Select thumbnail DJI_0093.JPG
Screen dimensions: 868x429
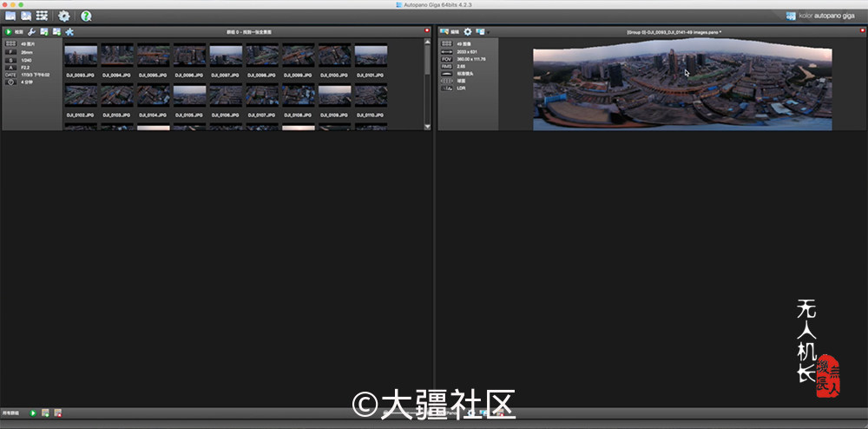(x=81, y=56)
